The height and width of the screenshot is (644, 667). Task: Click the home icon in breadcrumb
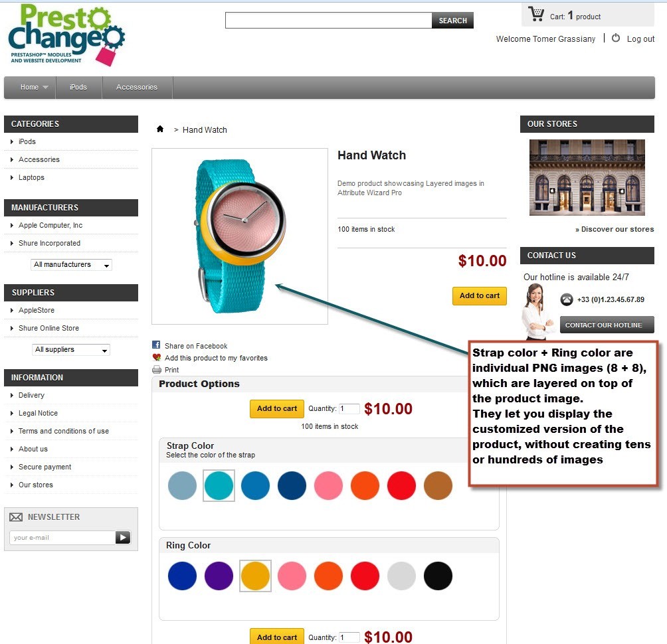click(160, 129)
